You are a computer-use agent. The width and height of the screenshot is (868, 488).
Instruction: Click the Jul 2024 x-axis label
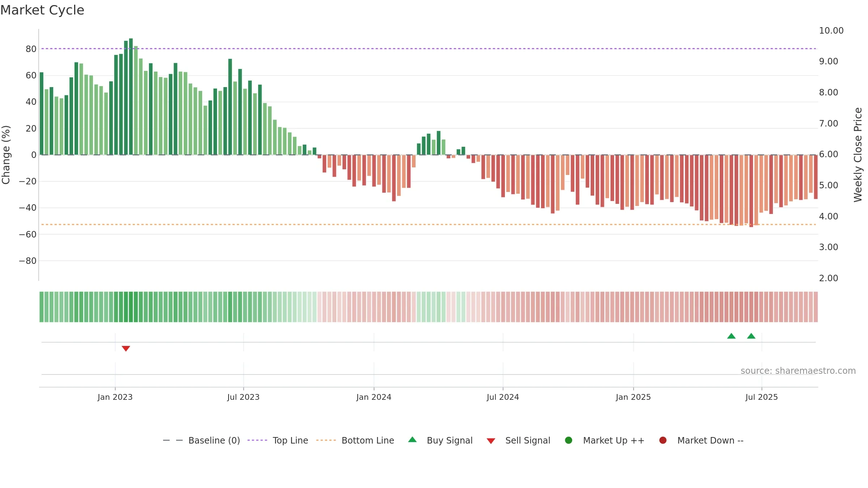[x=503, y=397]
